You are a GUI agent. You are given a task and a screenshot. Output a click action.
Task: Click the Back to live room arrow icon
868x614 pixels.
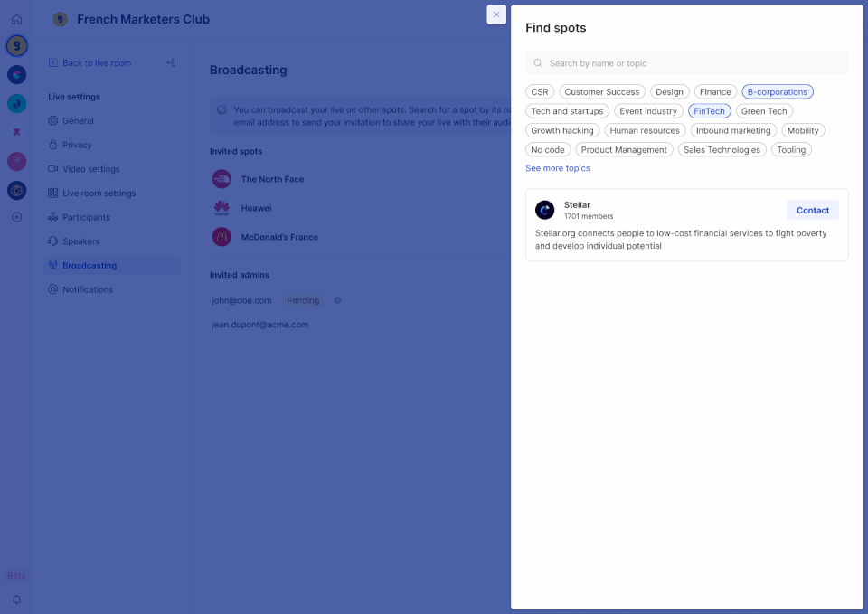click(x=53, y=63)
